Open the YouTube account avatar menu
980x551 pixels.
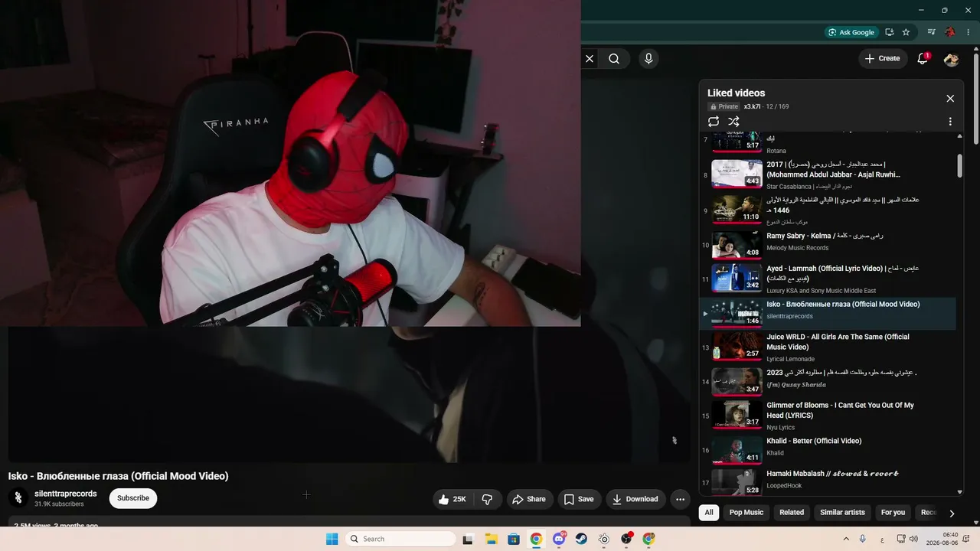tap(952, 58)
